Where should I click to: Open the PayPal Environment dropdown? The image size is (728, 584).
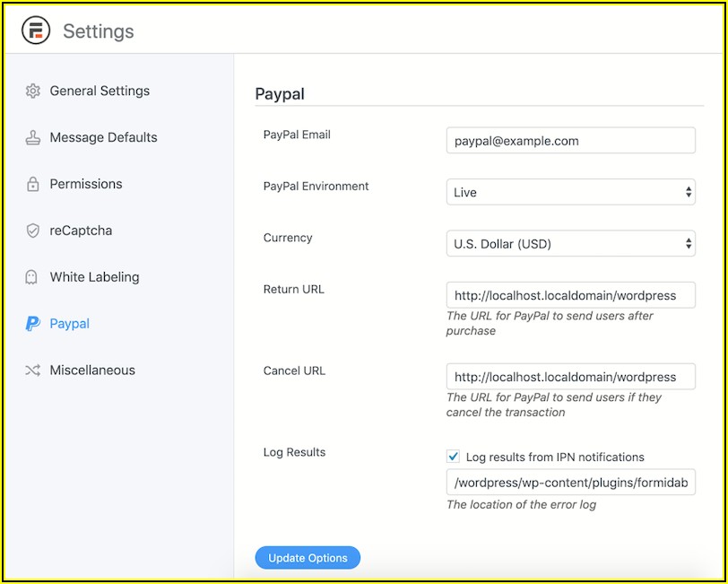(x=570, y=192)
